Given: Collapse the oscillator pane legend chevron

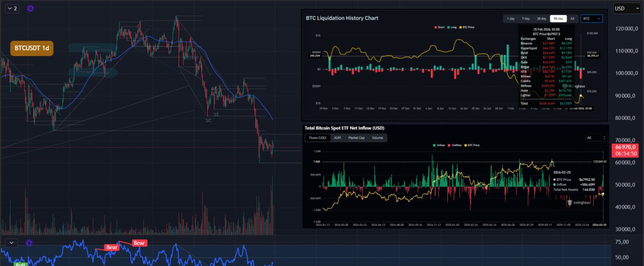Looking at the screenshot, I should (x=12, y=243).
